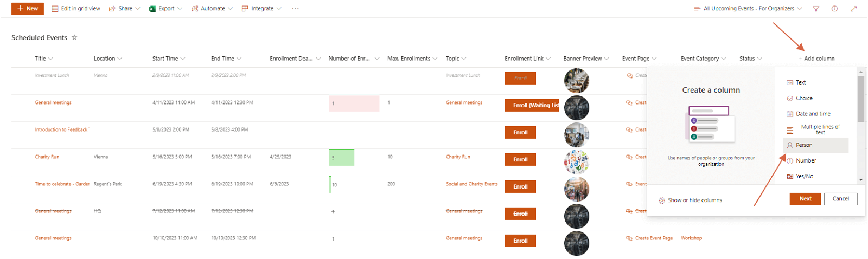Expand the Automate dropdown menu
868x259 pixels.
(212, 9)
